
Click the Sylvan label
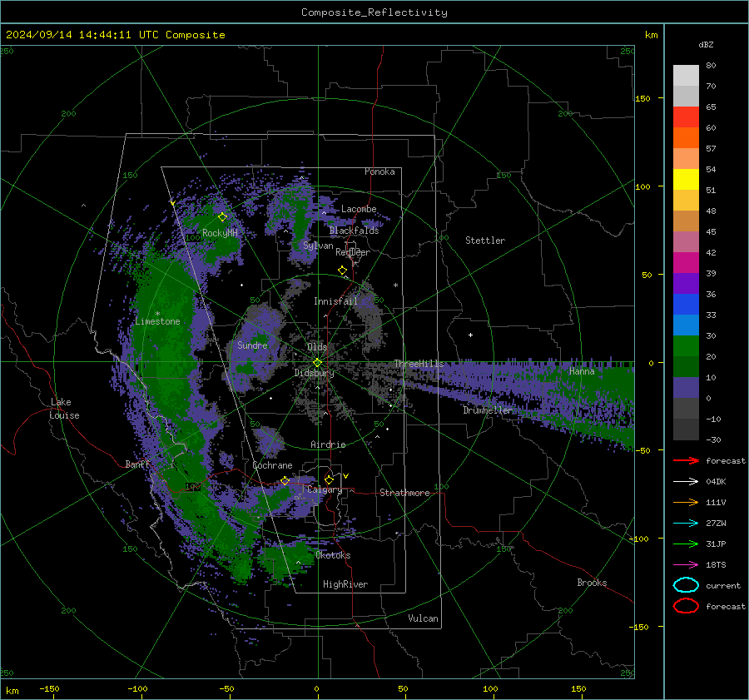(x=318, y=246)
